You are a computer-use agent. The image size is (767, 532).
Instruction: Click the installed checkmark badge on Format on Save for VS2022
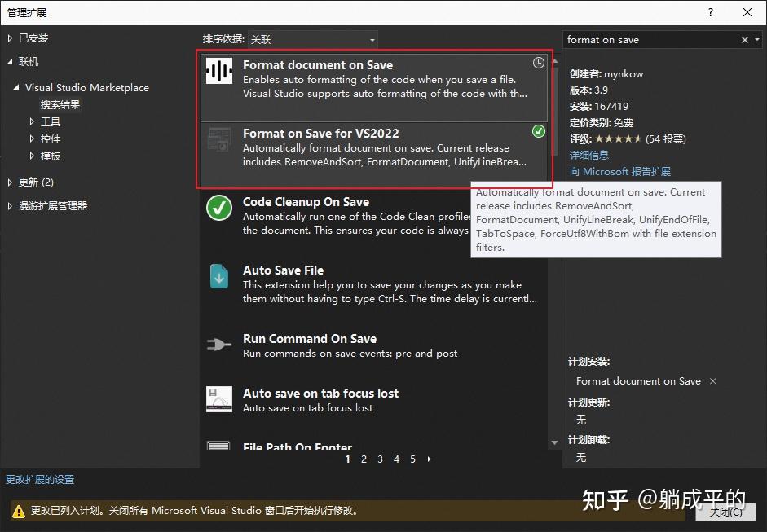click(x=538, y=131)
